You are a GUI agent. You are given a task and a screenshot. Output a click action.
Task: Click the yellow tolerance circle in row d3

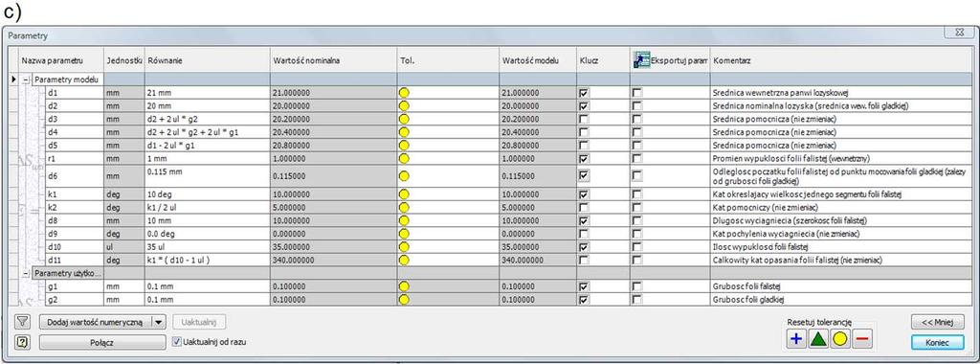pyautogui.click(x=404, y=119)
